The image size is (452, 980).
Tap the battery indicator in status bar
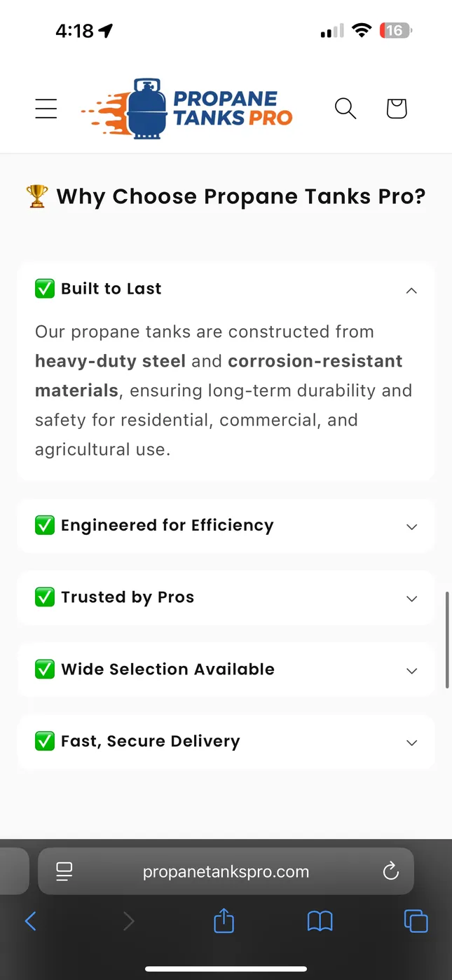point(396,31)
